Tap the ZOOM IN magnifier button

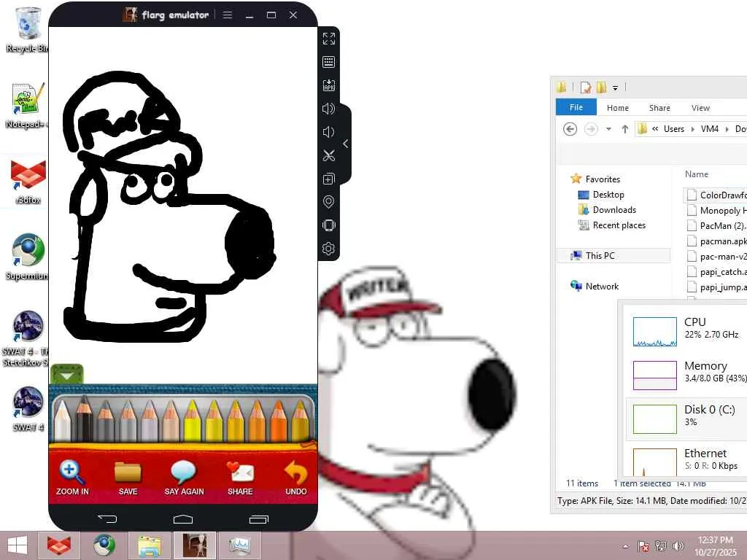coord(72,478)
